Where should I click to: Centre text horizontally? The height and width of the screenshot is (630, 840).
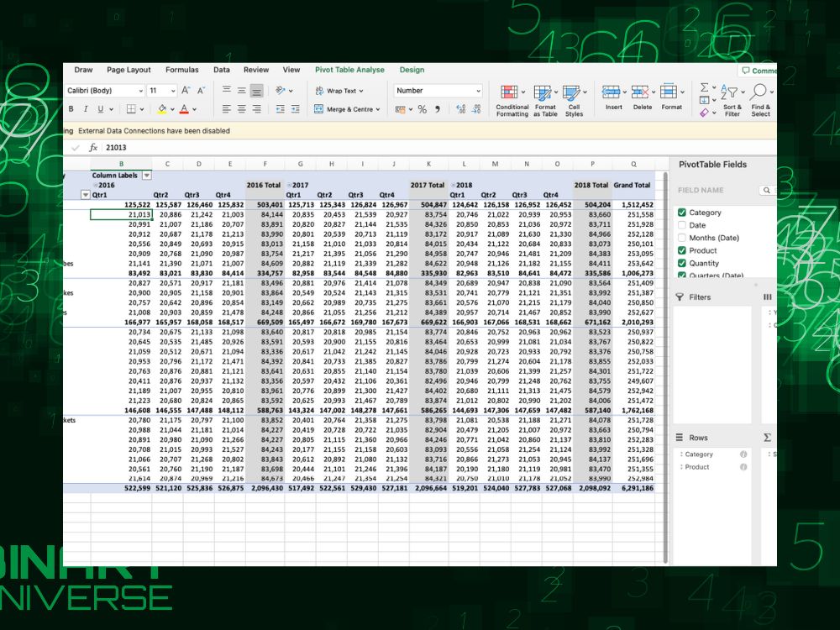242,108
